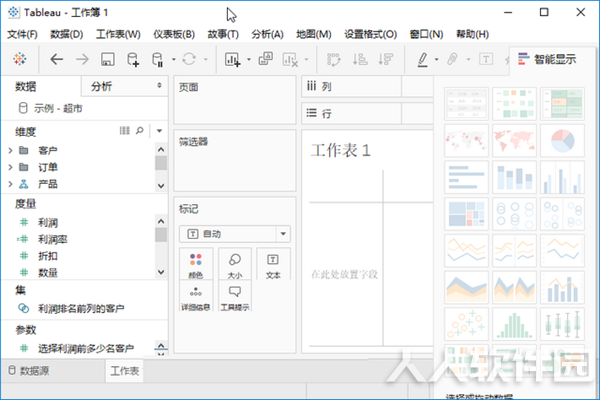Open the 工作表(W) menu
600x400 pixels.
point(118,34)
